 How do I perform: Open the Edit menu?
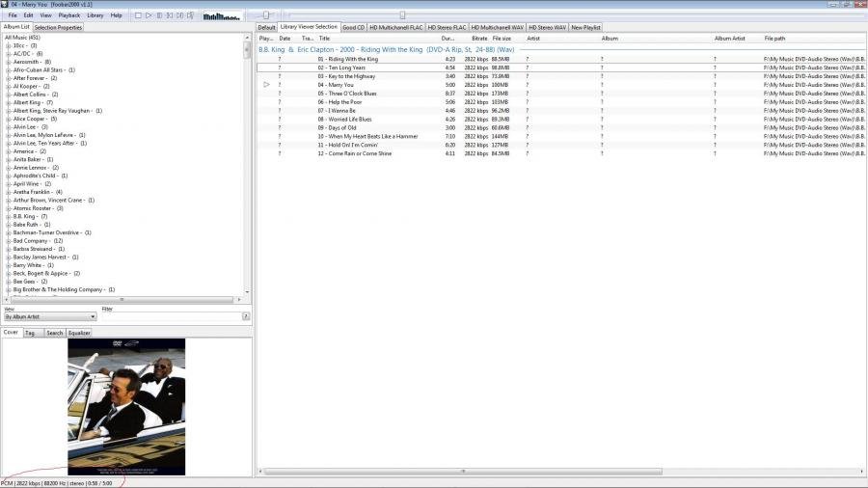(x=28, y=15)
